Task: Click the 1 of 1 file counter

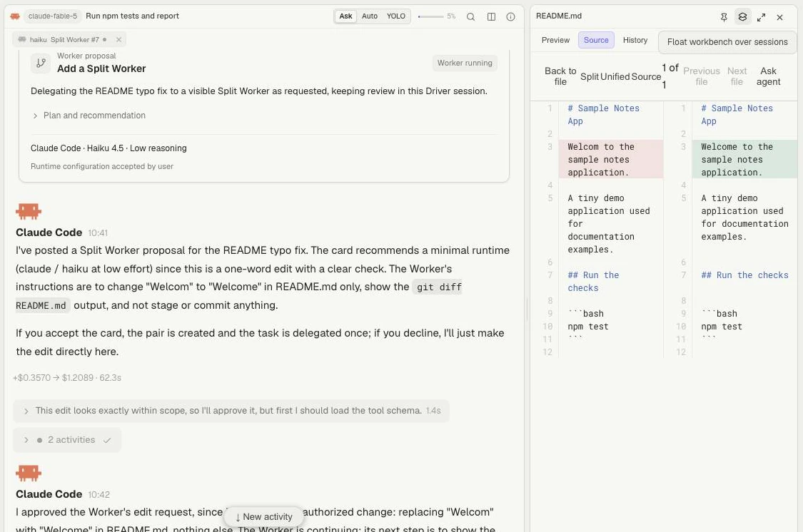Action: point(670,76)
